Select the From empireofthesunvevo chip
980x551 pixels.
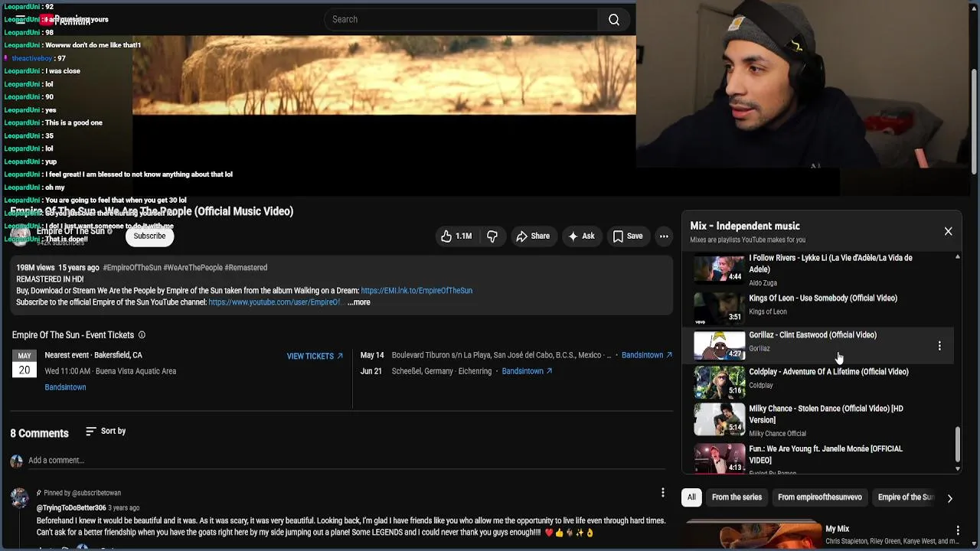[x=820, y=497]
